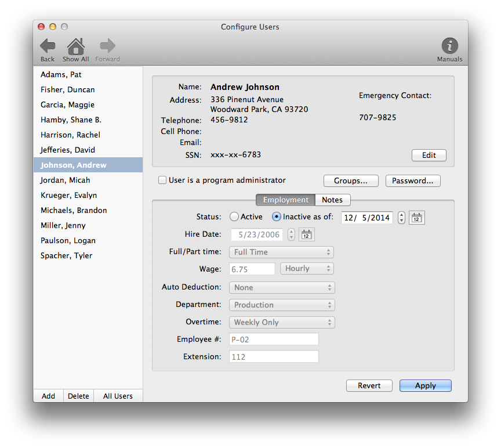Open the Overtime dropdown
This screenshot has height=448, width=501.
tap(282, 322)
